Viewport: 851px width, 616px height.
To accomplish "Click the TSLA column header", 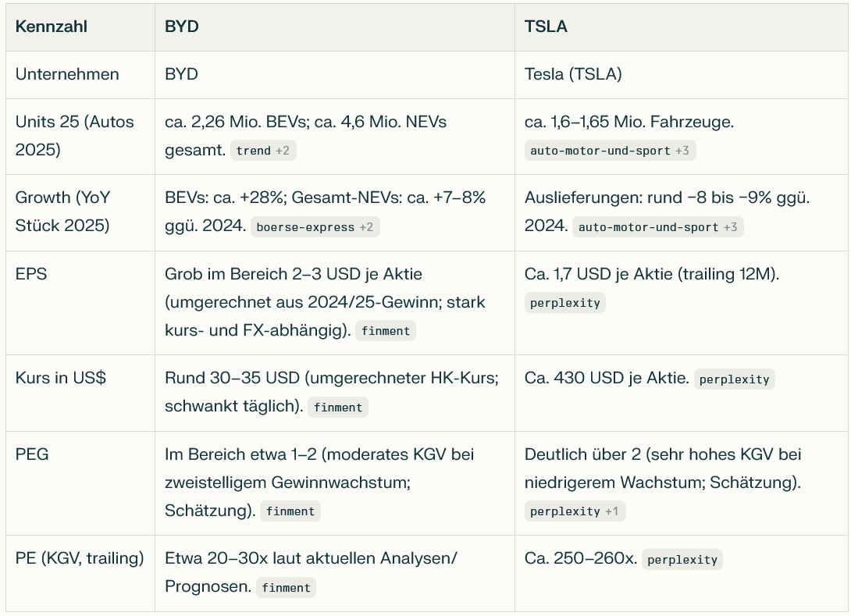I will pyautogui.click(x=546, y=27).
